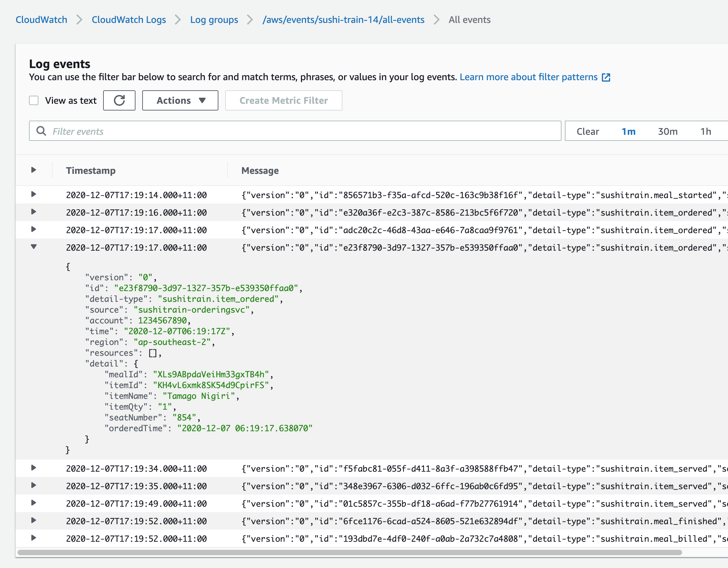Click the Clear time filter button
728x568 pixels.
(x=588, y=131)
